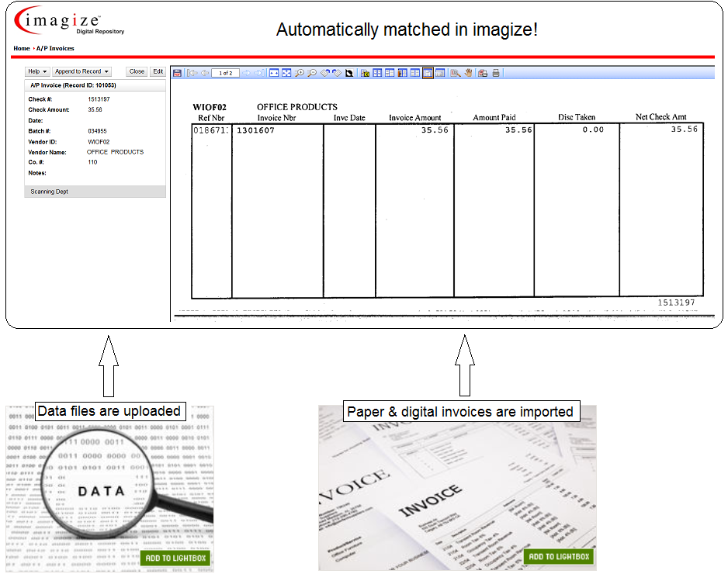Fit image to width icon

click(275, 73)
